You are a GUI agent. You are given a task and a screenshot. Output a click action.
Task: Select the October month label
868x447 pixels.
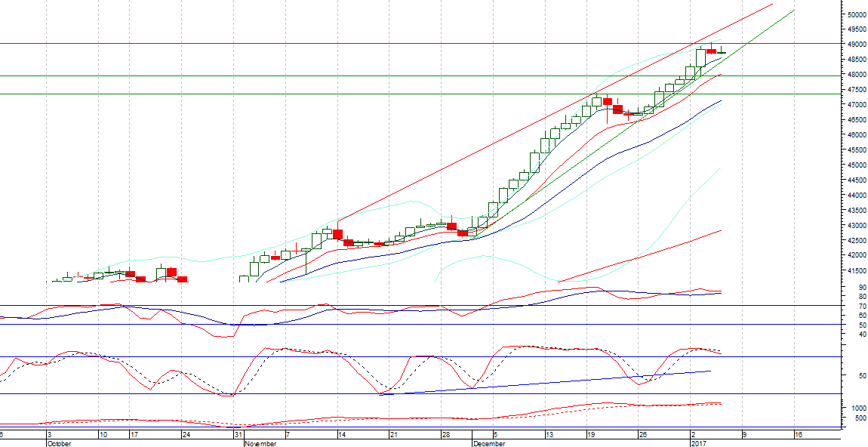[x=59, y=444]
